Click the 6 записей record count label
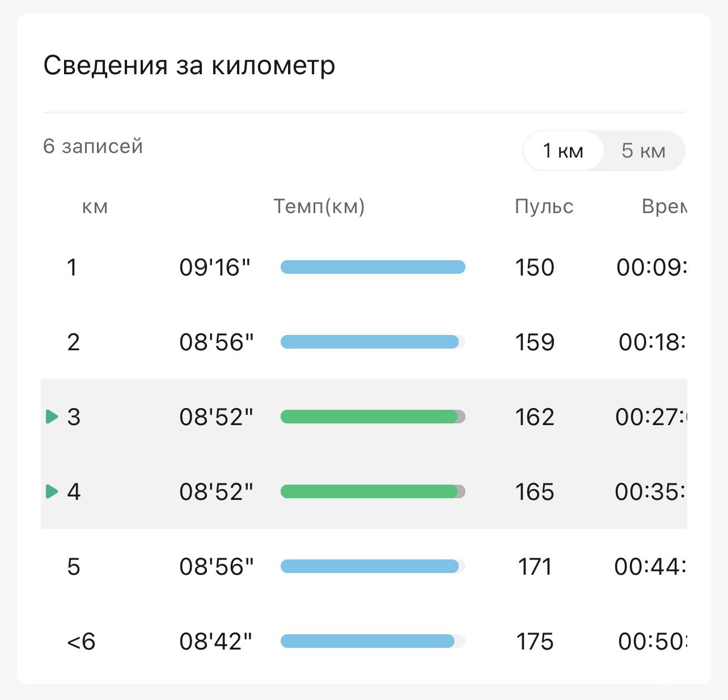 coord(93,146)
